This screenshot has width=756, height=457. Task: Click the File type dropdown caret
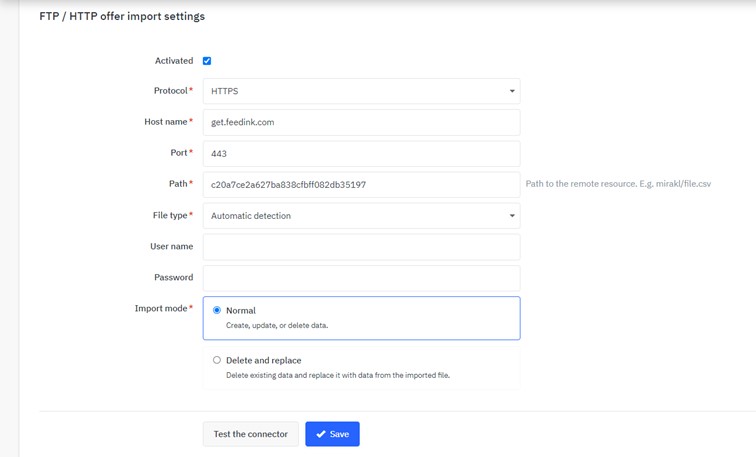512,216
